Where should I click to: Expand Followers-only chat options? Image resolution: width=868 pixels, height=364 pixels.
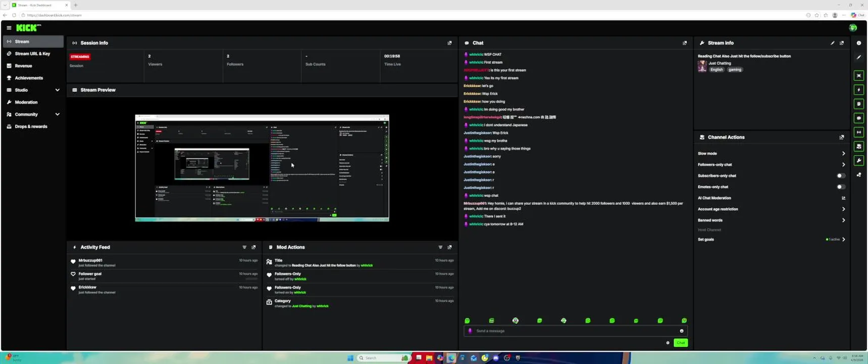843,165
